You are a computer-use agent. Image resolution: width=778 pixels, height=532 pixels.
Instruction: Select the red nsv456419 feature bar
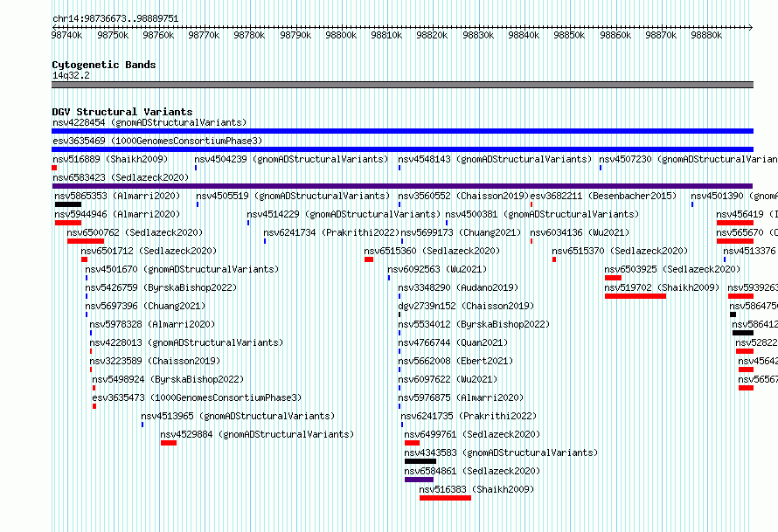[735, 223]
